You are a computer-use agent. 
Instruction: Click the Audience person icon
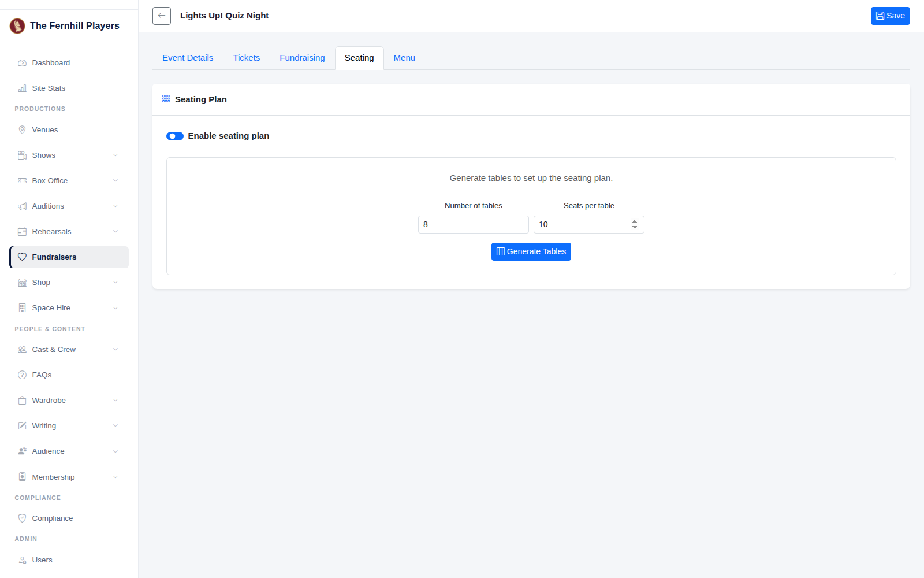(x=22, y=451)
